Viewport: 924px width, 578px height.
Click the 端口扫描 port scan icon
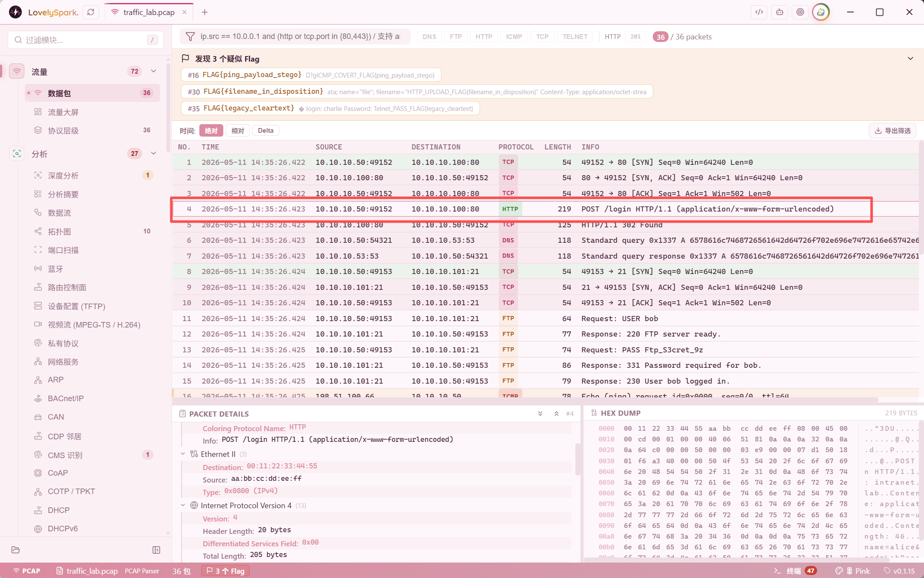pyautogui.click(x=38, y=250)
